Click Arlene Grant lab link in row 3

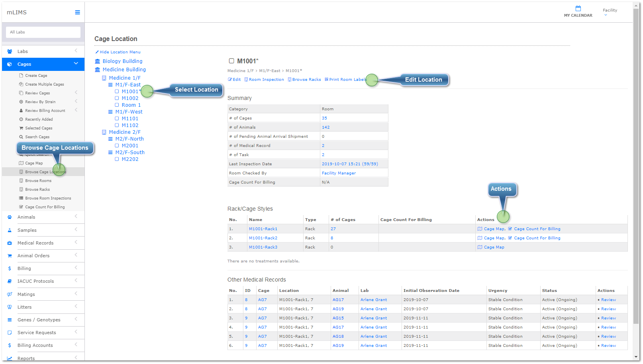coord(374,318)
